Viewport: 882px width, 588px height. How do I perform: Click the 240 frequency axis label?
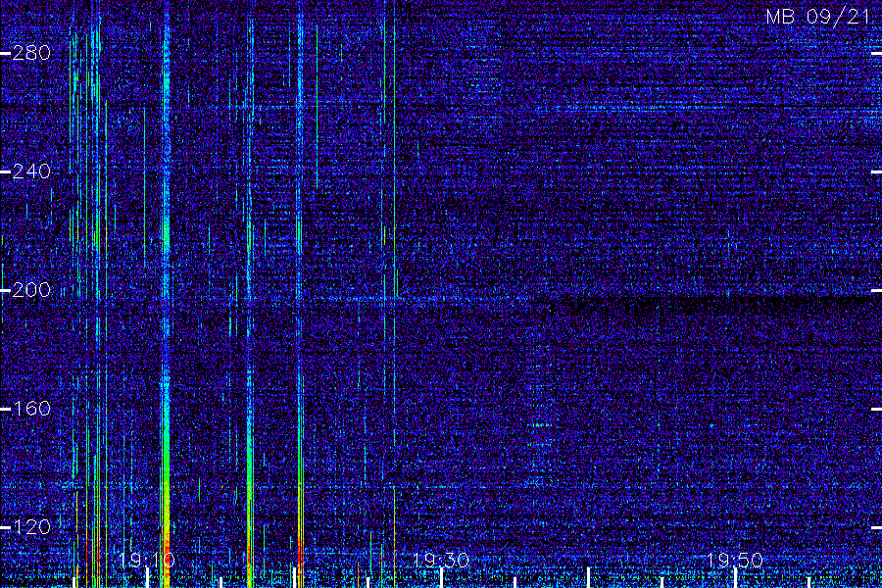(x=31, y=171)
